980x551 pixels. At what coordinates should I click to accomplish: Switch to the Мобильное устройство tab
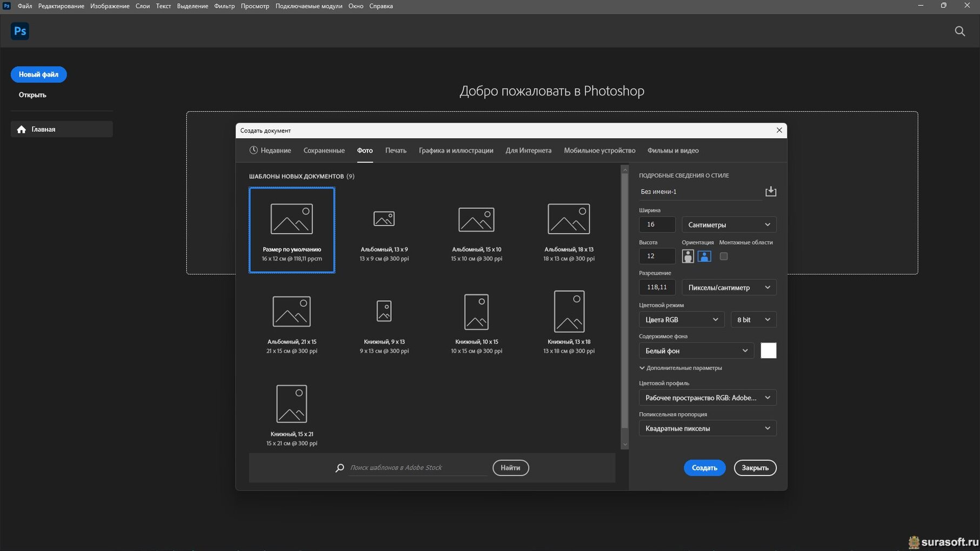pos(599,150)
